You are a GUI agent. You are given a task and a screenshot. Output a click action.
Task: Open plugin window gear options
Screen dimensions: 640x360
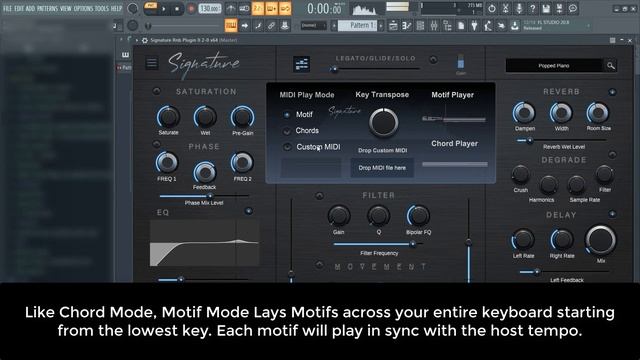[x=144, y=40]
